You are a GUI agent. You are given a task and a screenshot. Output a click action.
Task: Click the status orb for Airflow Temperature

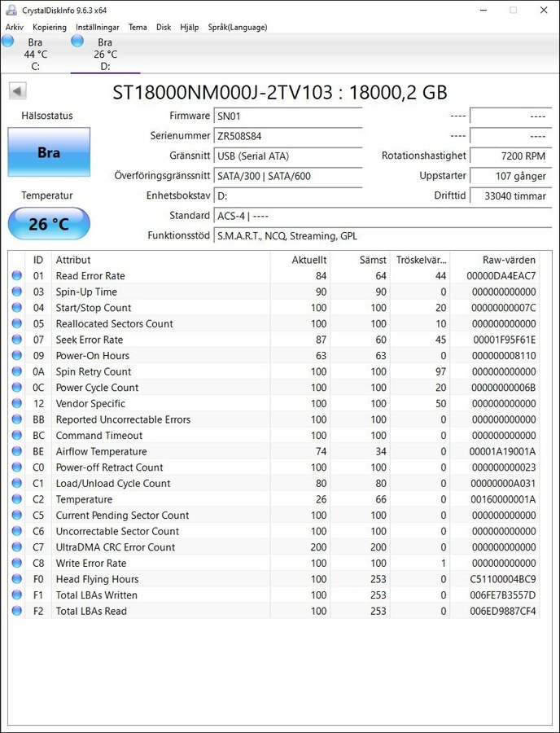tap(17, 452)
